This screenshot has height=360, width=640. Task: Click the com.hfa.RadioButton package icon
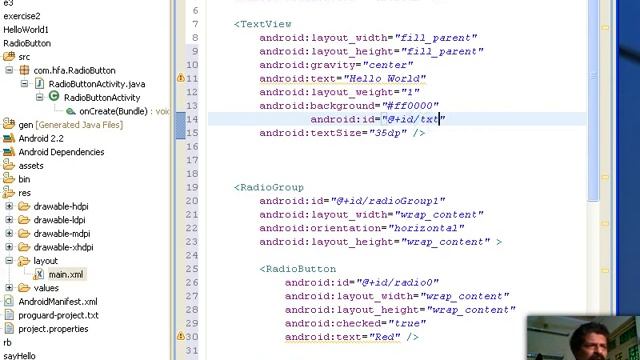coord(24,70)
